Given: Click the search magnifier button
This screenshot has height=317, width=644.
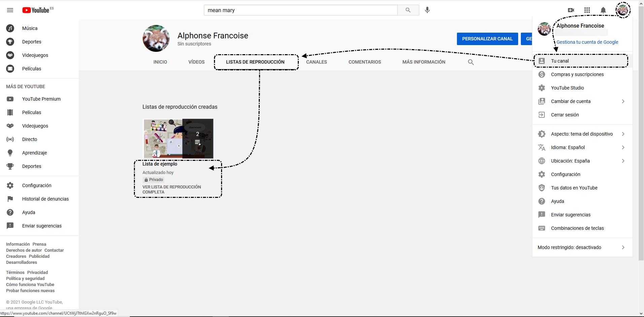Looking at the screenshot, I should 408,10.
